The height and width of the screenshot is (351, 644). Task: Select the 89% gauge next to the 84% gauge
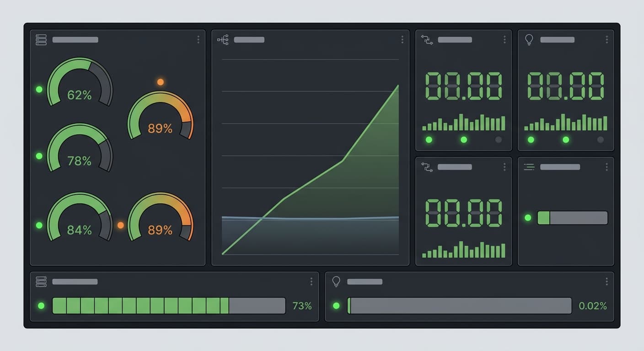[x=160, y=217]
